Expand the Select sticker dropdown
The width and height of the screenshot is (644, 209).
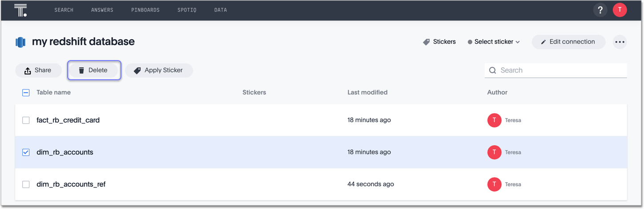(494, 42)
